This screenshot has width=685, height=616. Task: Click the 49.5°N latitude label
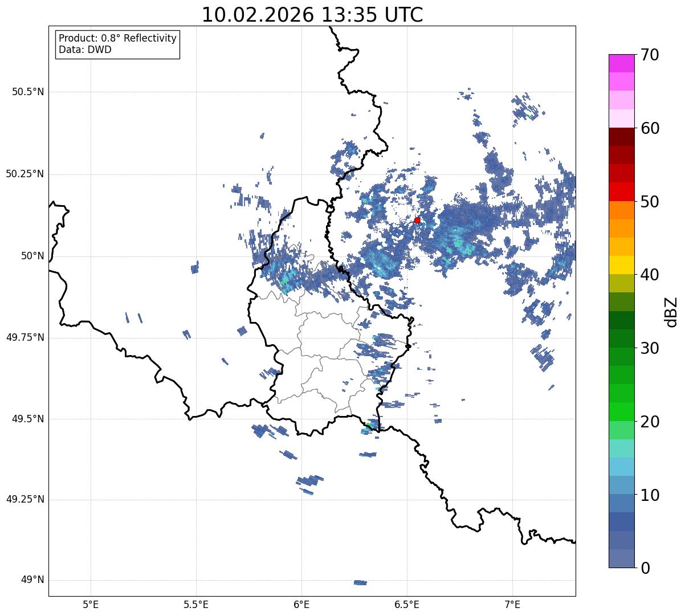(28, 419)
